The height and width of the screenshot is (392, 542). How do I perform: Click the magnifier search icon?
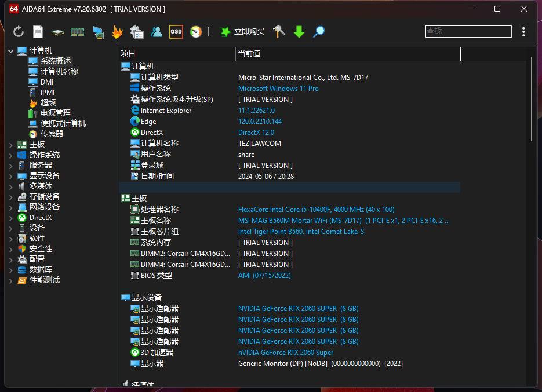(319, 32)
